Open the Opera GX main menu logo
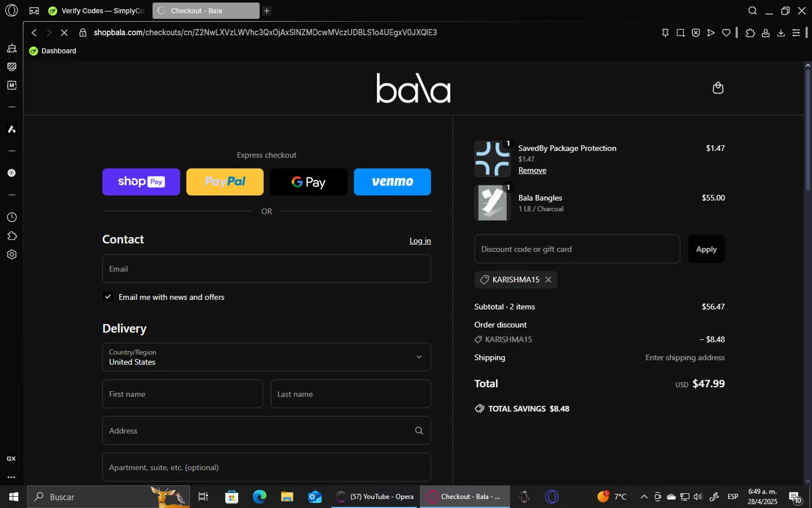 [x=11, y=10]
